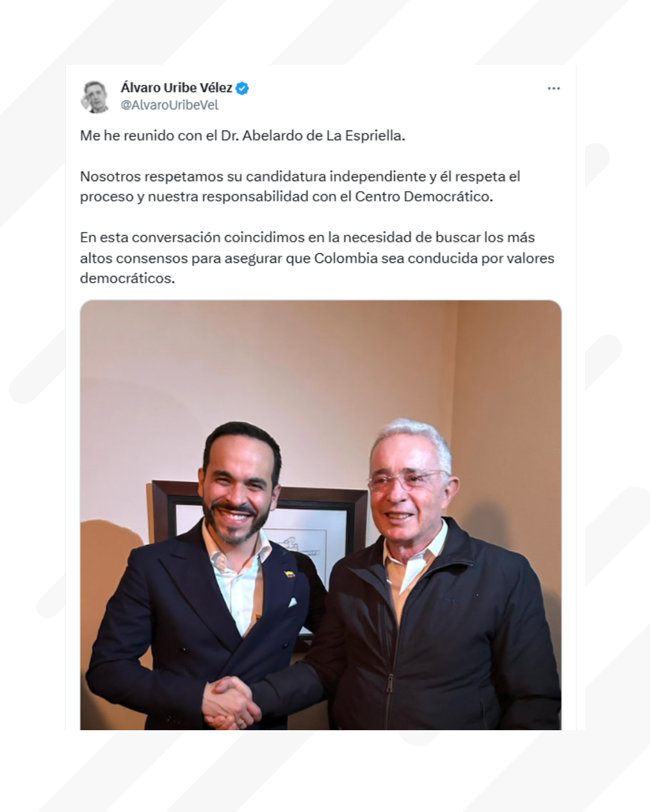
Task: Select the paragraph starting 'Nosotros respetamos su candidatura'
Action: pyautogui.click(x=300, y=186)
